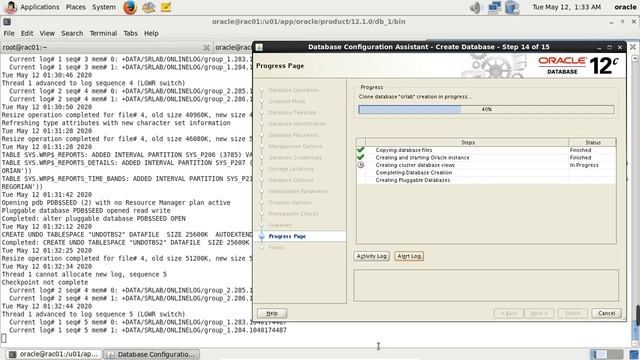
Task: Open terminal File menu
Action: (9, 33)
